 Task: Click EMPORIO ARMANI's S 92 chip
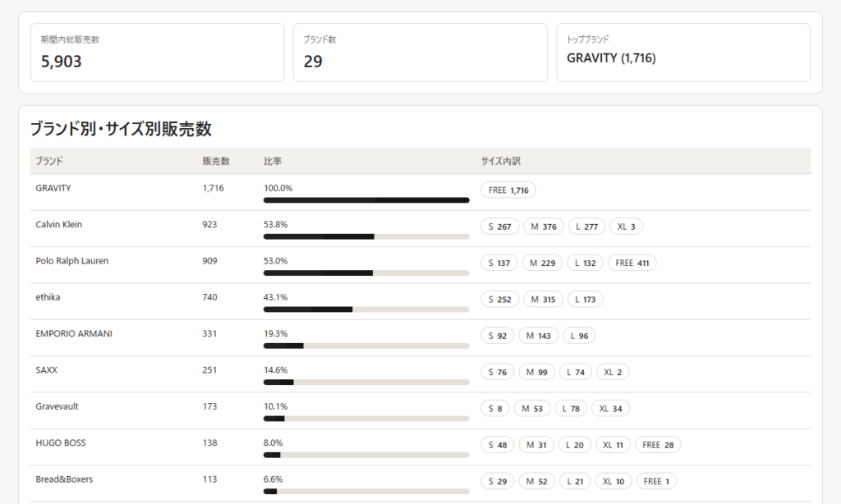click(x=498, y=337)
